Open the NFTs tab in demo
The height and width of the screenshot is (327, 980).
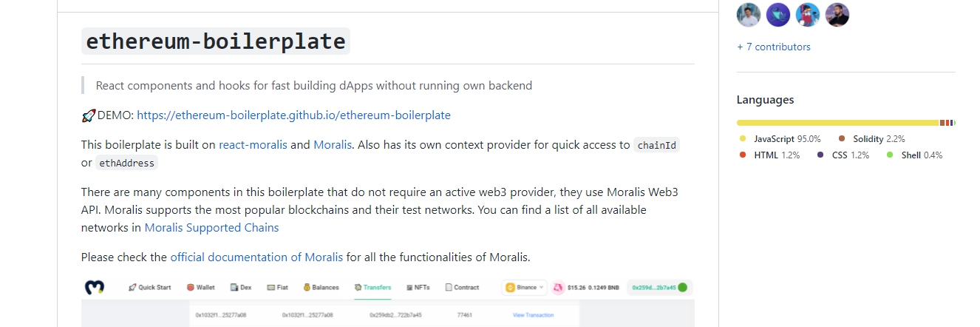click(418, 287)
